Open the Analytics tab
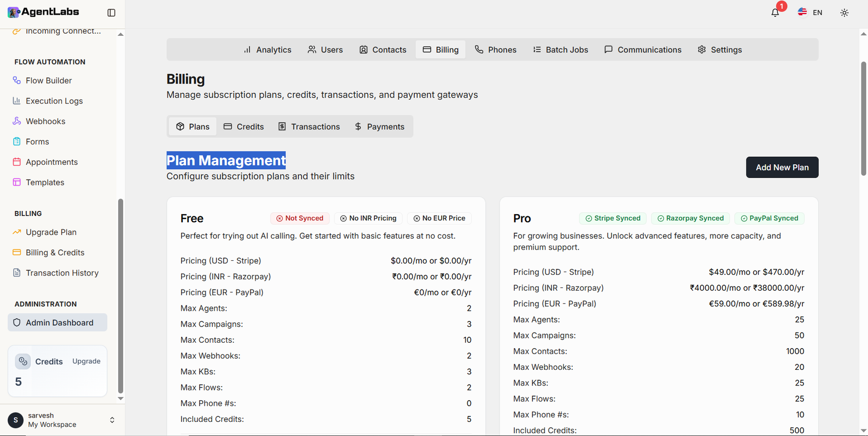This screenshot has width=868, height=436. [267, 49]
